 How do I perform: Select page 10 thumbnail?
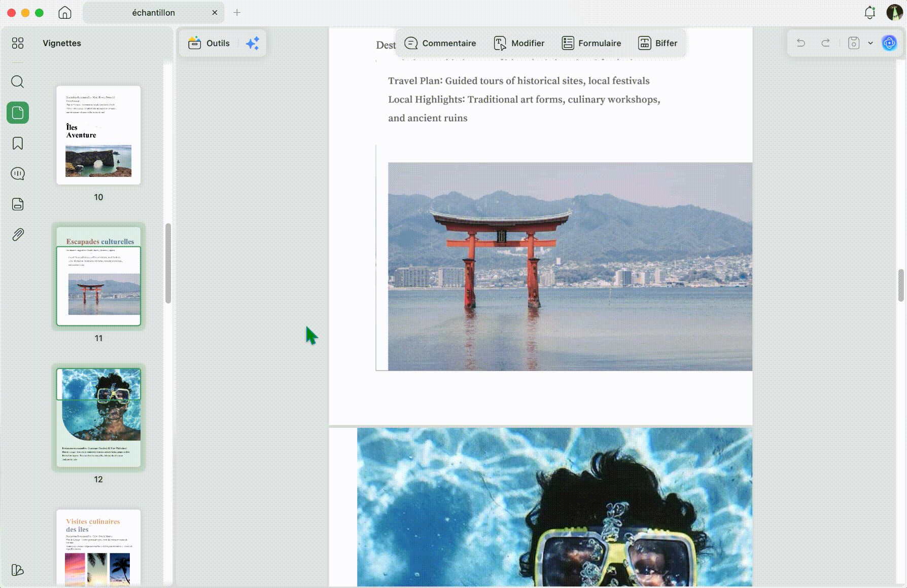(x=98, y=135)
